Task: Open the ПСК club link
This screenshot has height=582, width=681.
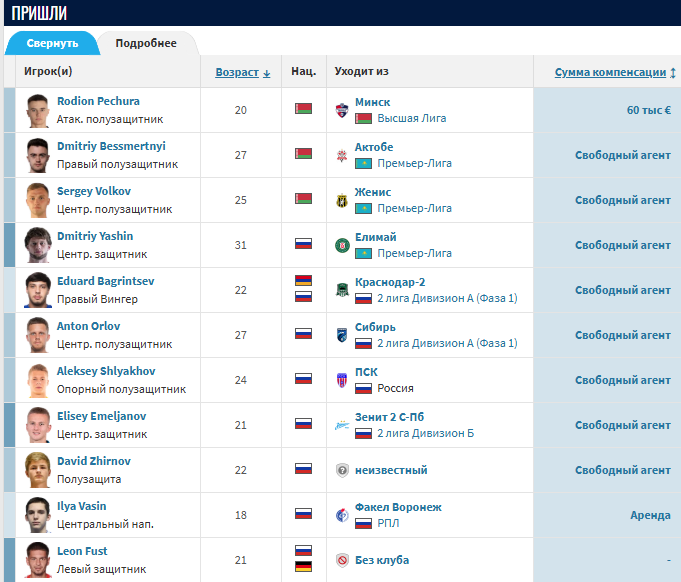Action: tap(367, 372)
